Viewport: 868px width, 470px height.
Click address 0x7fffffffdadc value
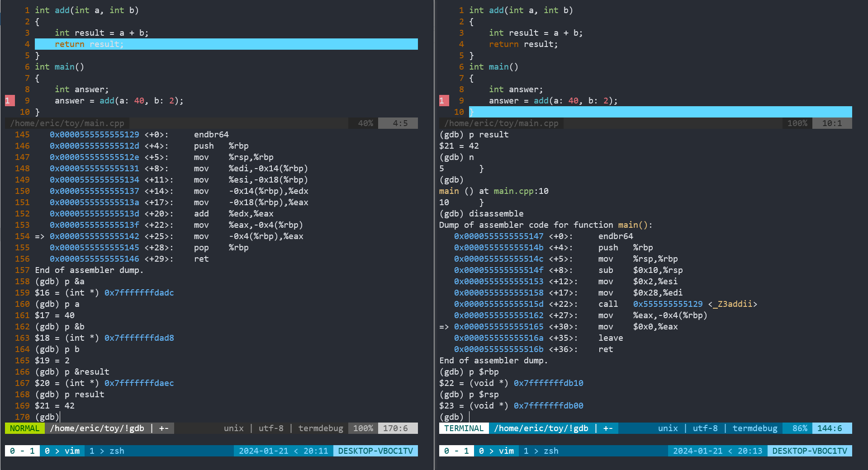tap(139, 293)
